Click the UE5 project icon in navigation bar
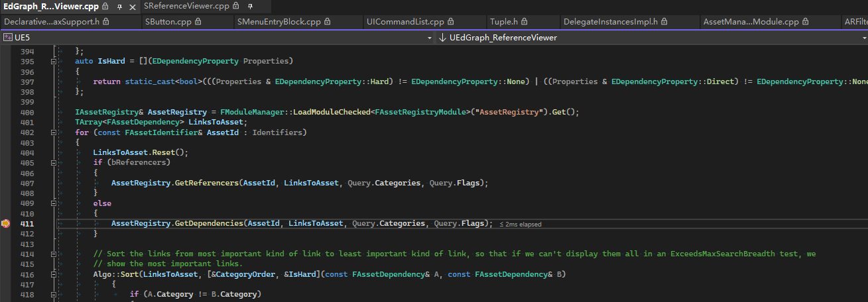The width and height of the screenshot is (868, 302). (x=7, y=38)
